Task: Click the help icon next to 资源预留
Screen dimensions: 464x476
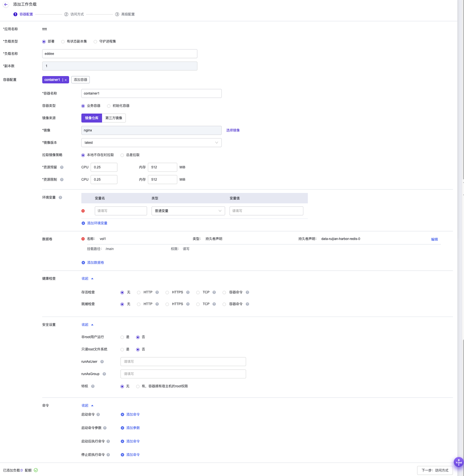Action: tap(62, 167)
